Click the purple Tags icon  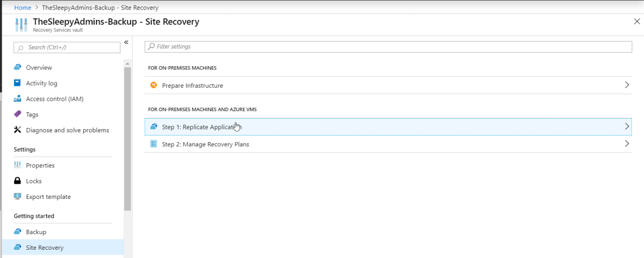point(18,115)
